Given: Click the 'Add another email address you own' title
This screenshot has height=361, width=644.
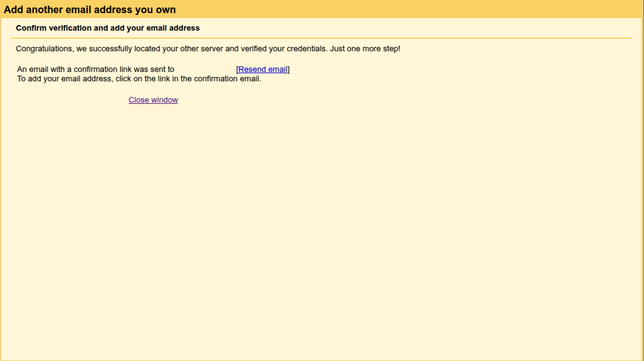Looking at the screenshot, I should [90, 10].
